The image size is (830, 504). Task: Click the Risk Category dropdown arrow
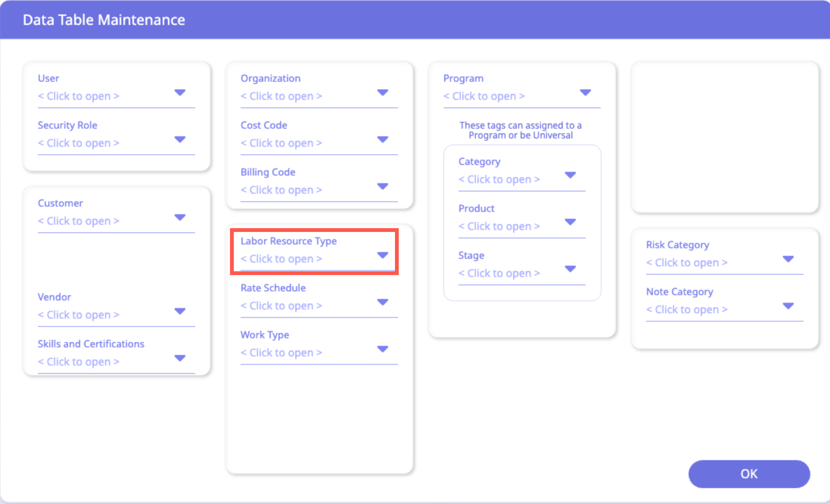788,259
